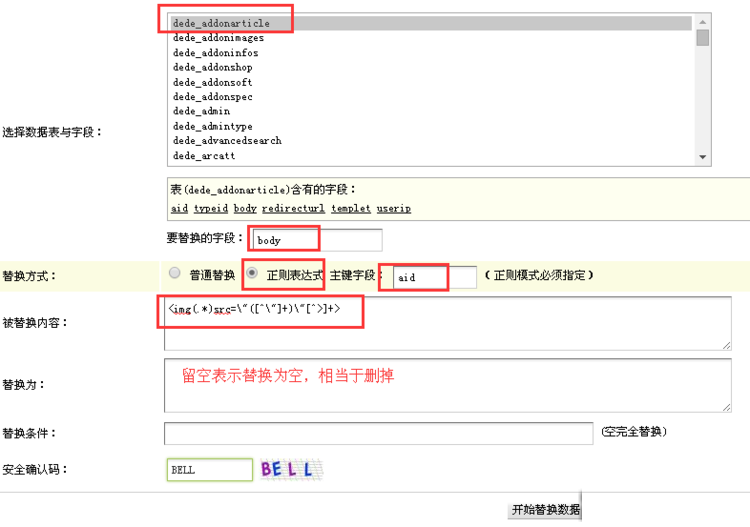Click into the 安全确认码 text box
This screenshot has height=527, width=750.
[210, 469]
